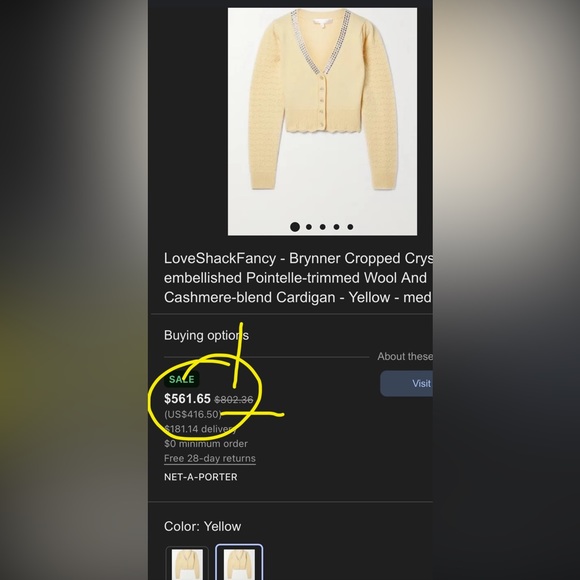Jump to the second carousel dot
The height and width of the screenshot is (580, 580).
coord(309,227)
